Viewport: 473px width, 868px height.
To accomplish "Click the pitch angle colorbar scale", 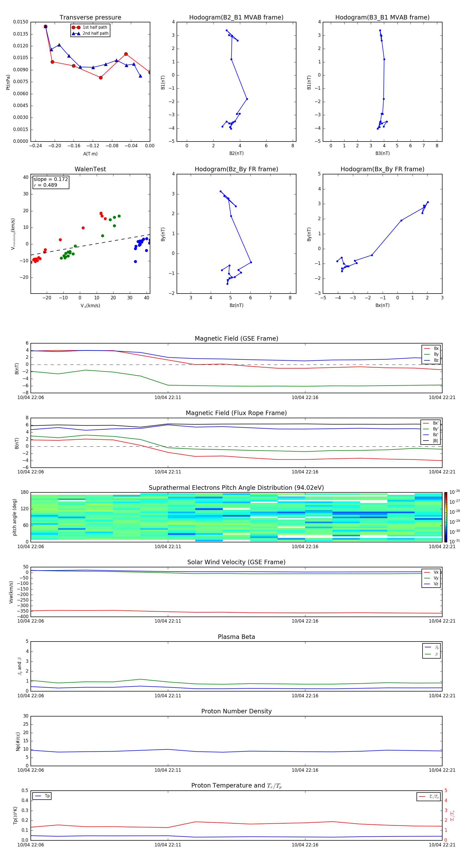I will [x=446, y=517].
